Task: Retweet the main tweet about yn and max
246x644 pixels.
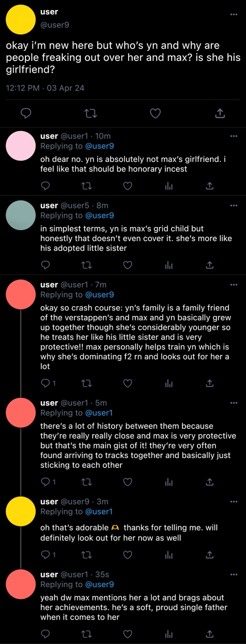Action: [90, 113]
